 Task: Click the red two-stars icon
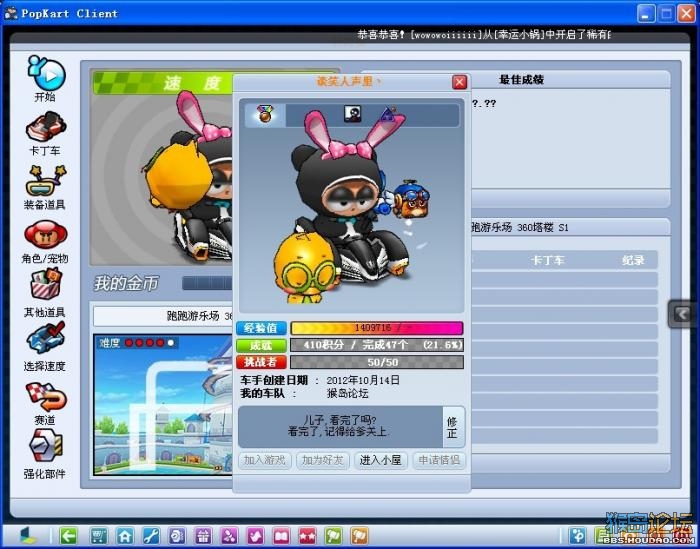307,535
